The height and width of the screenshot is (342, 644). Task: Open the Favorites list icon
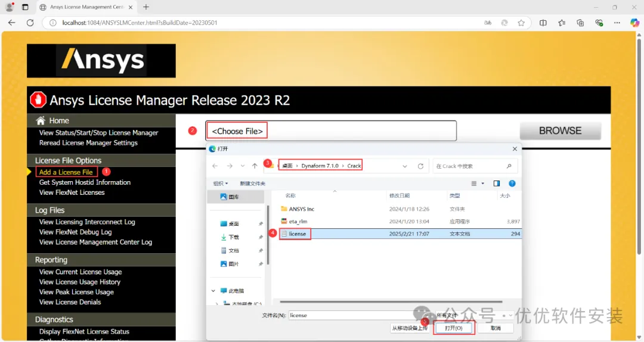click(562, 23)
